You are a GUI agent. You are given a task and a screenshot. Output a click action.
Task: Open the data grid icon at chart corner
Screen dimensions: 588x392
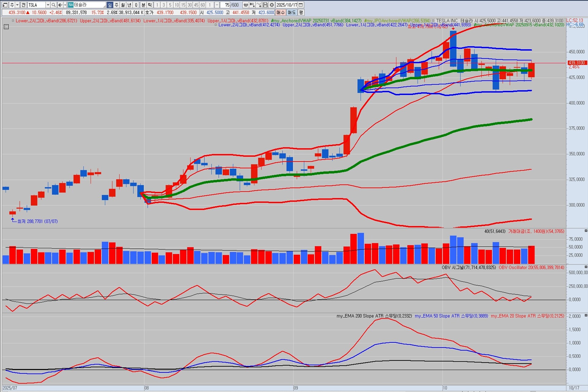[x=6, y=27]
